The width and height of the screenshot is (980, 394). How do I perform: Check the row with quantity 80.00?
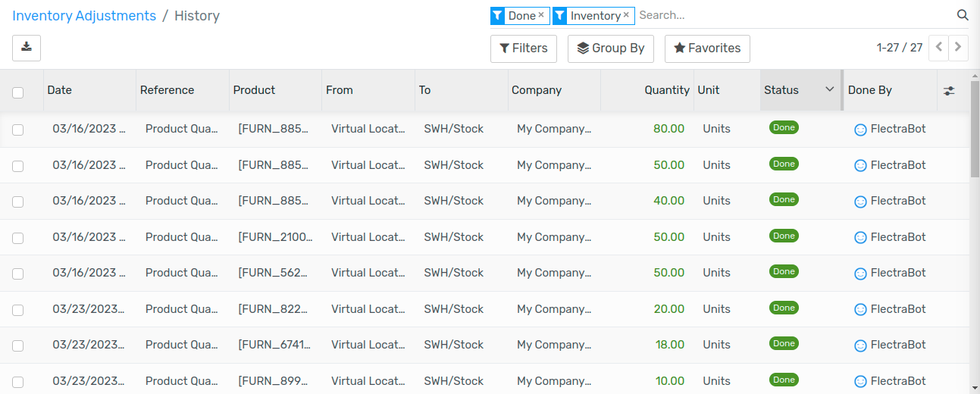click(18, 130)
